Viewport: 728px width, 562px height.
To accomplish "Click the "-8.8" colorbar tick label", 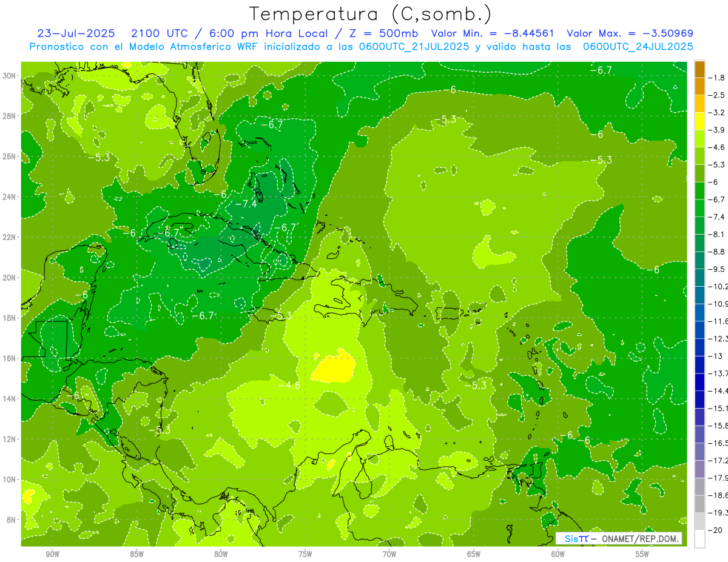I will 717,252.
